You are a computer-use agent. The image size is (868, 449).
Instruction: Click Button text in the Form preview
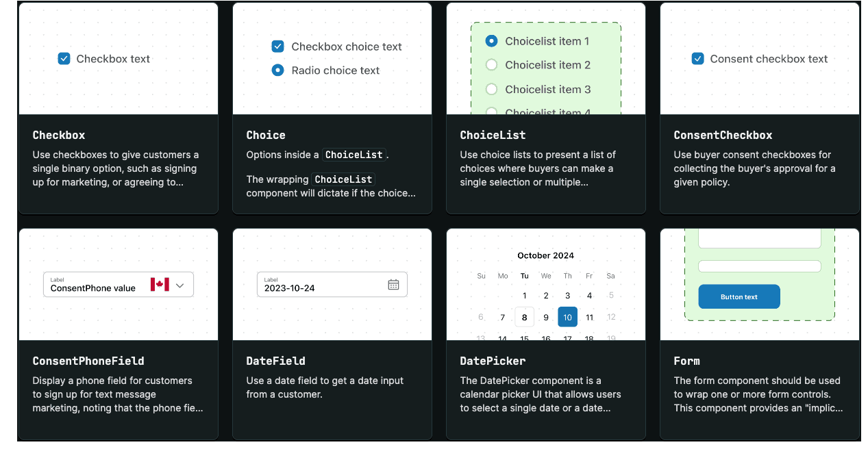click(x=739, y=296)
